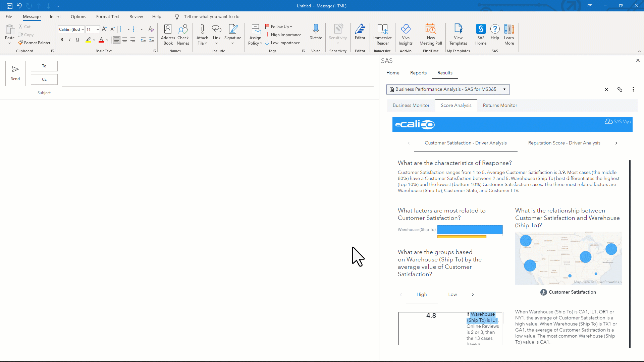Click the Warehouse (Ship To) blue bar
Screen dimensions: 644x362
[x=470, y=230]
